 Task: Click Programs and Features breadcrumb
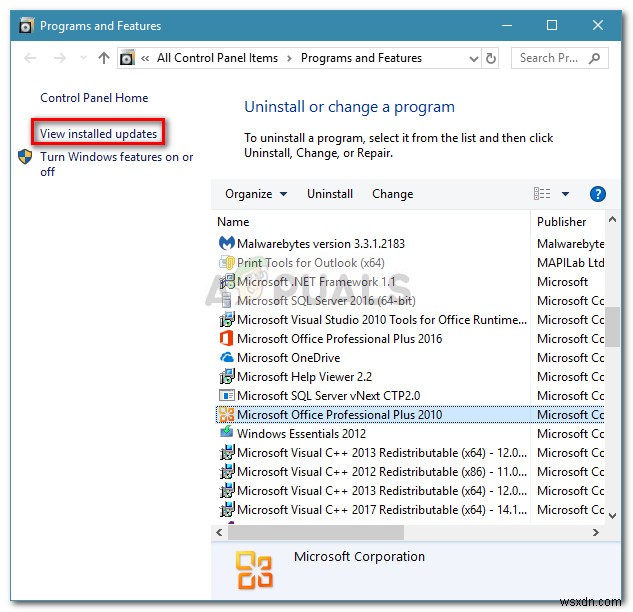click(361, 58)
